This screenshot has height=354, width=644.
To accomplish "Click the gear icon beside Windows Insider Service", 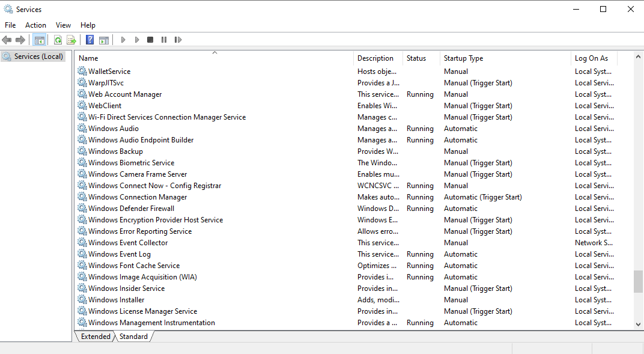I will coord(82,288).
